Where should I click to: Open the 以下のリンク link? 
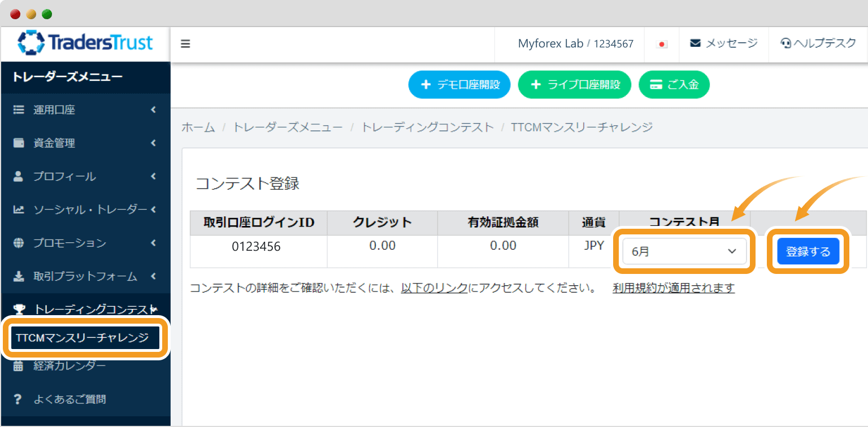point(434,288)
